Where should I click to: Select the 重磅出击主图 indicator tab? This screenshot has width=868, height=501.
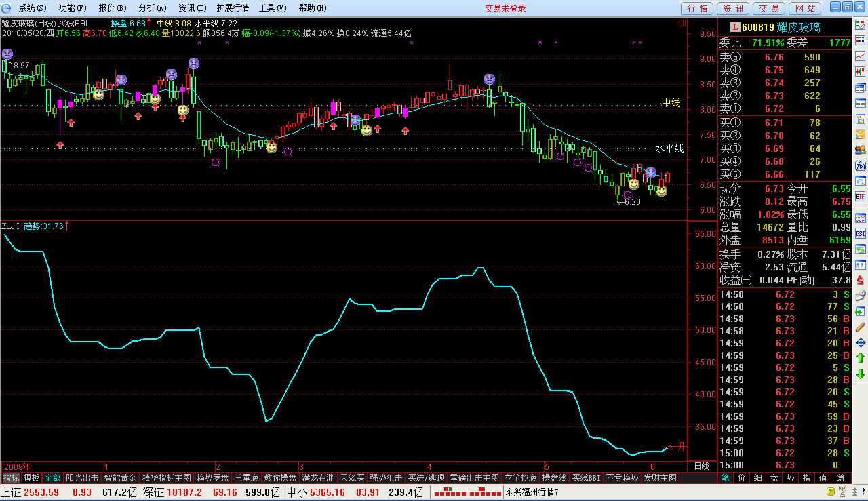[x=475, y=478]
